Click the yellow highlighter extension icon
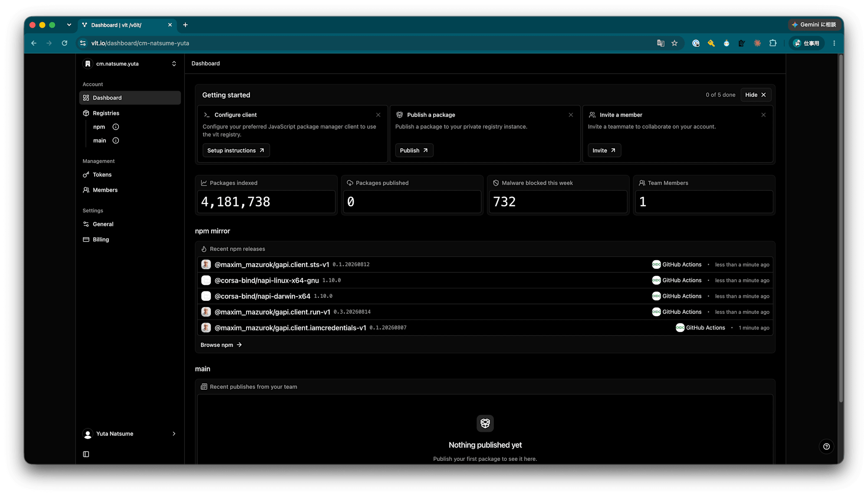Image resolution: width=868 pixels, height=496 pixels. [x=711, y=43]
